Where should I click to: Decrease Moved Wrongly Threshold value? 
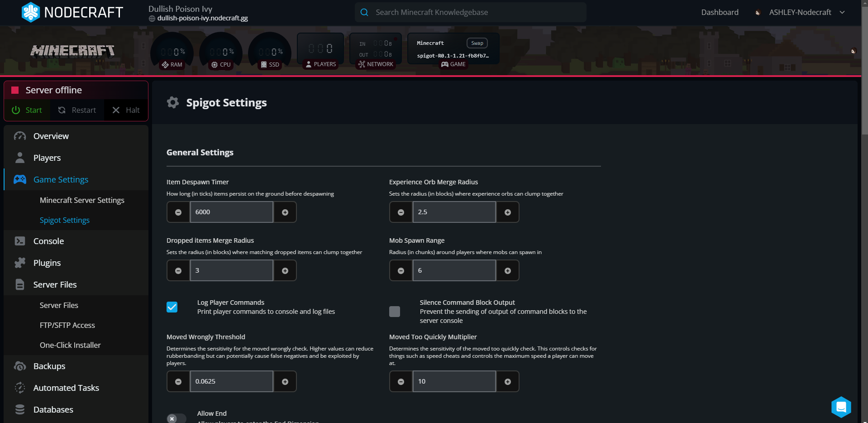point(178,381)
